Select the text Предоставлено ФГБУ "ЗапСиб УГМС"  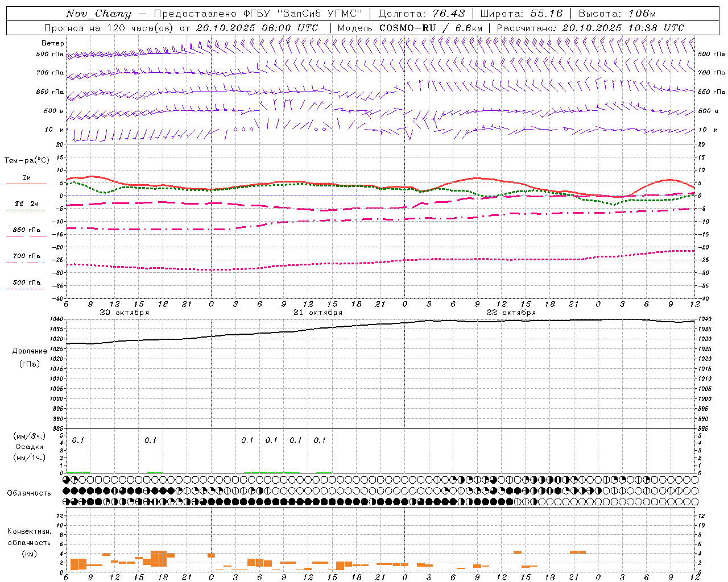pos(258,14)
